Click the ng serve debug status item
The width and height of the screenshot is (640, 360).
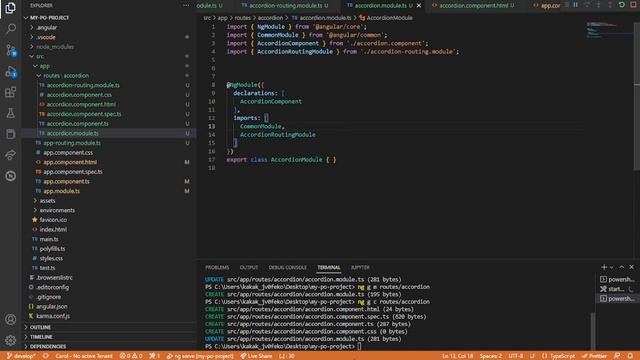[200, 356]
